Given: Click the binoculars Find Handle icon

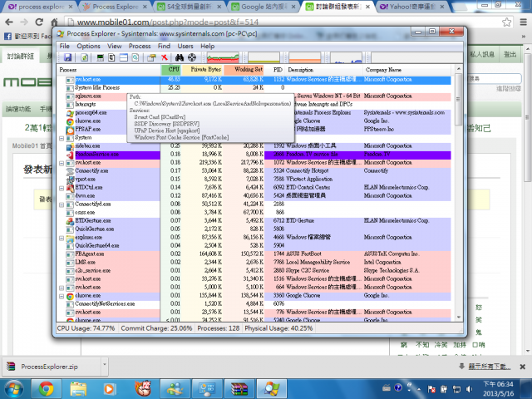Looking at the screenshot, I should (180, 57).
